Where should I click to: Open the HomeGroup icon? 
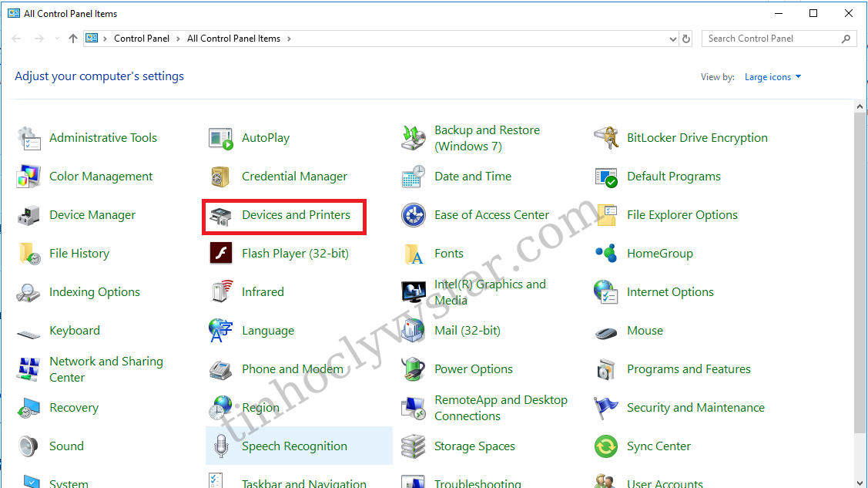[606, 254]
